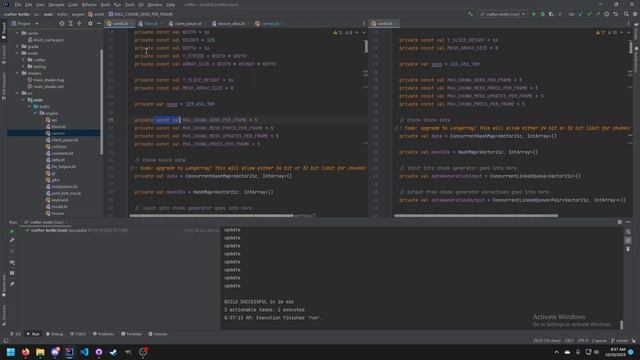Open the Navigate menu

(x=56, y=4)
